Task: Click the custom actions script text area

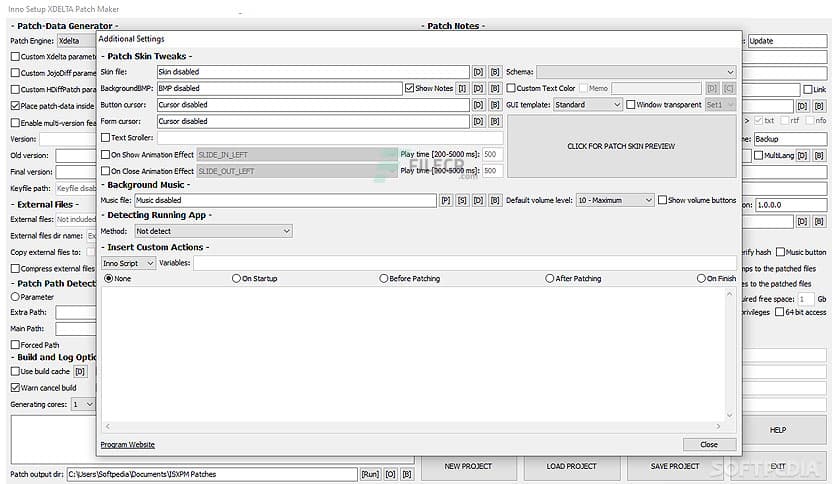Action: [x=413, y=354]
